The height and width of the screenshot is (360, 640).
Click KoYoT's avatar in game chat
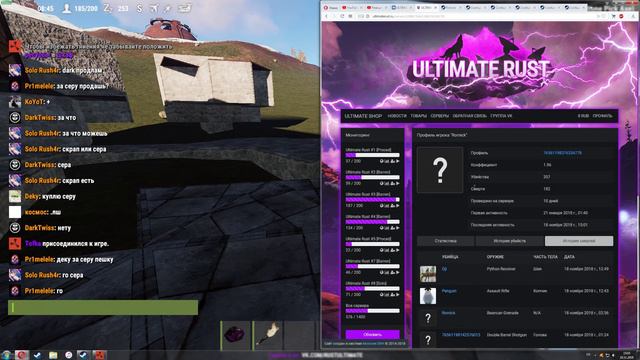pos(15,102)
